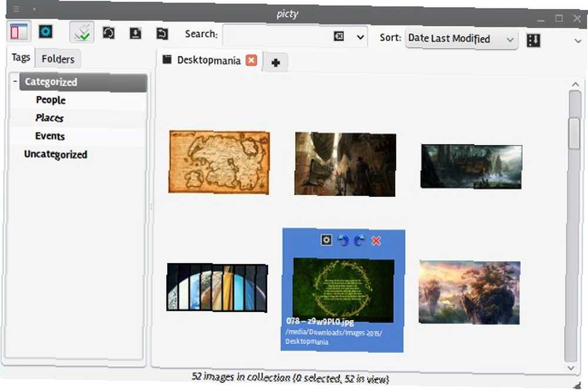Open the search history dropdown arrow
Viewport: 588px width, 390px height.
click(360, 37)
